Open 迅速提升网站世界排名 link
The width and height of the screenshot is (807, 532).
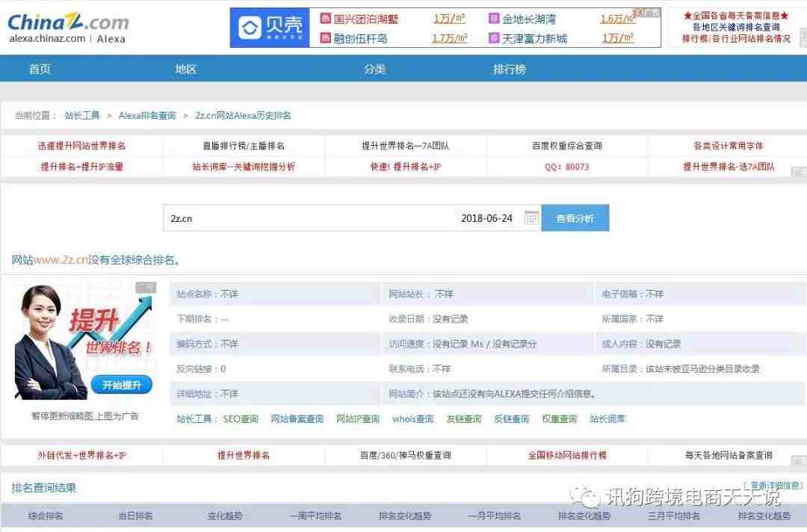pos(82,146)
